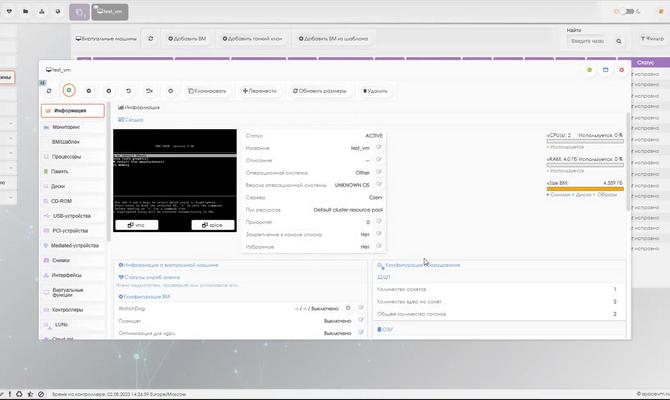Open the USB-устройства sidebar tab
670x400 pixels.
point(73,216)
